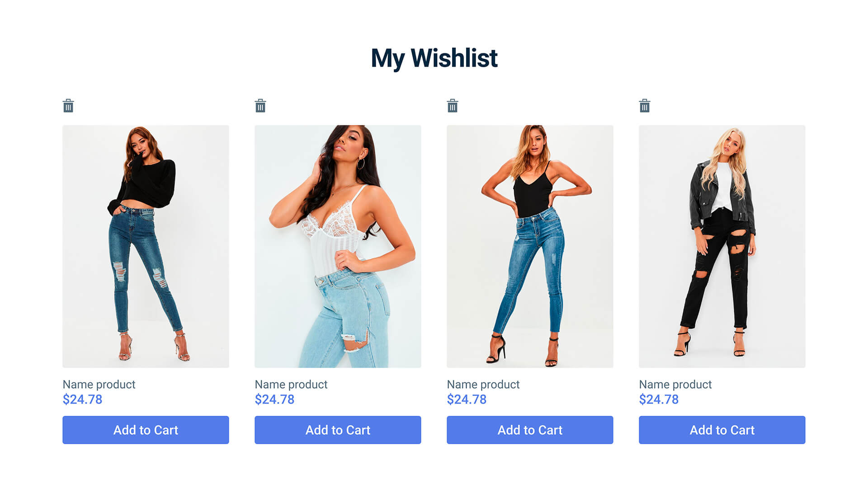Click the $24.78 price of third product
868x488 pixels.
tap(467, 399)
